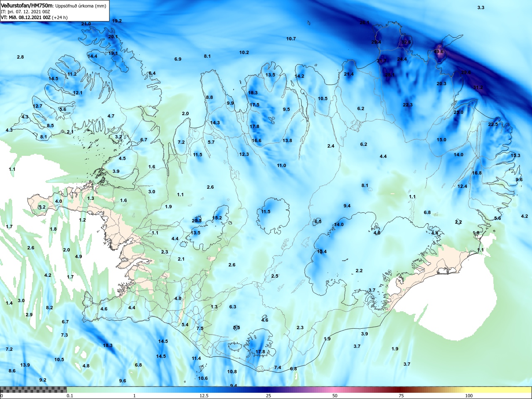Click the 12.3 precipitation value
The image size is (532, 399).
click(x=244, y=154)
